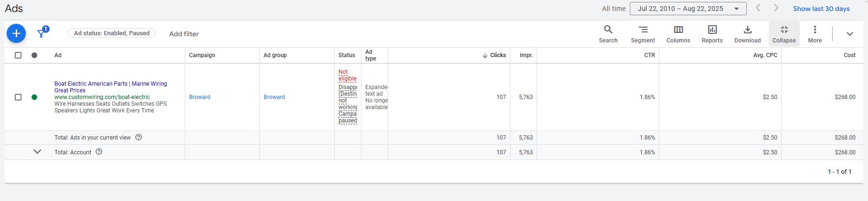868x201 pixels.
Task: Click the Collapse view button
Action: pos(784,34)
